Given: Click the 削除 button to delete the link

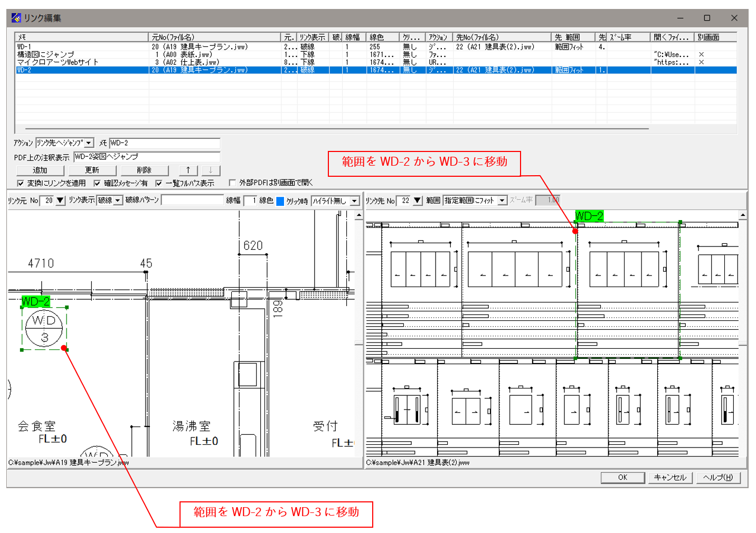Looking at the screenshot, I should point(144,170).
